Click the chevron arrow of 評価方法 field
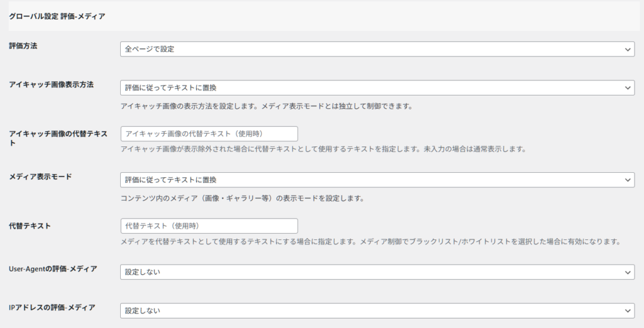644x328 pixels. (627, 49)
